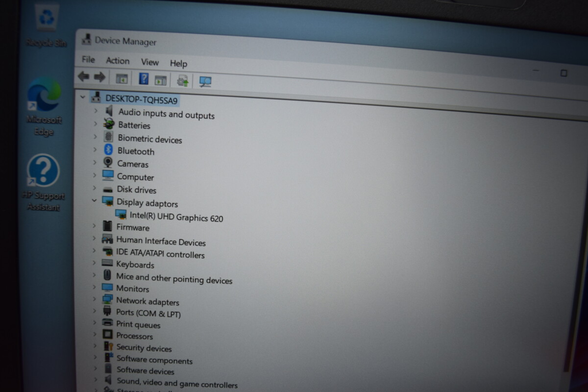Click the Forward arrow in the toolbar
Viewport: 588px width, 392px height.
99,77
